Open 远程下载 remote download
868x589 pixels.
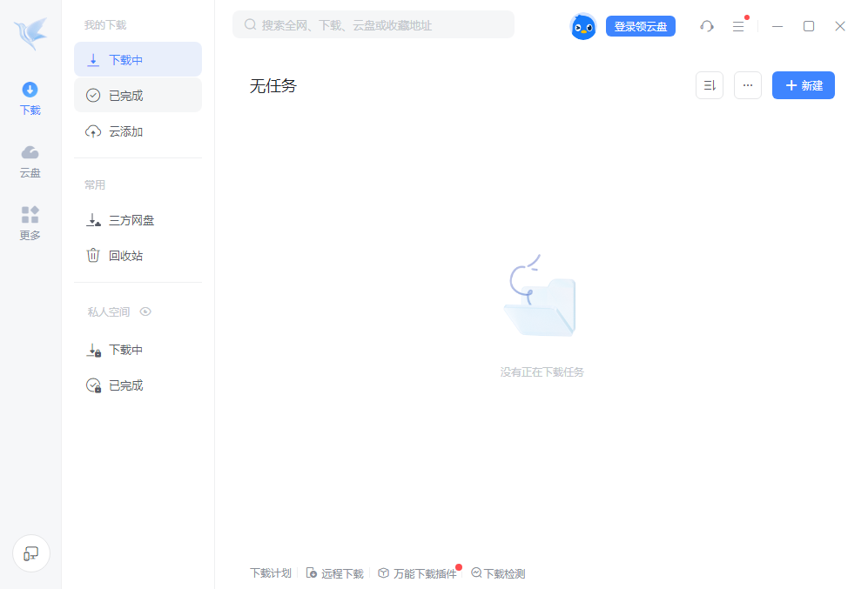(335, 573)
